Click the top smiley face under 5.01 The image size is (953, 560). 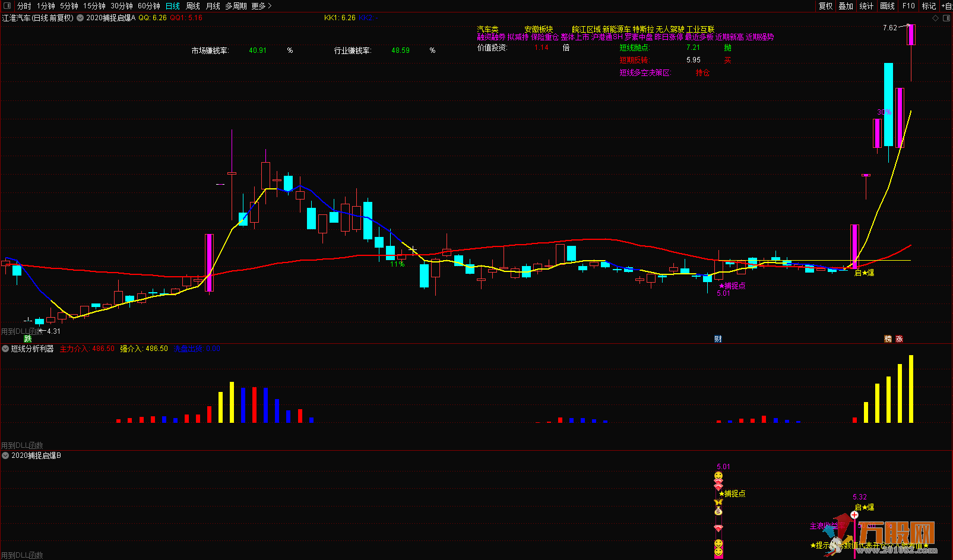(x=718, y=476)
